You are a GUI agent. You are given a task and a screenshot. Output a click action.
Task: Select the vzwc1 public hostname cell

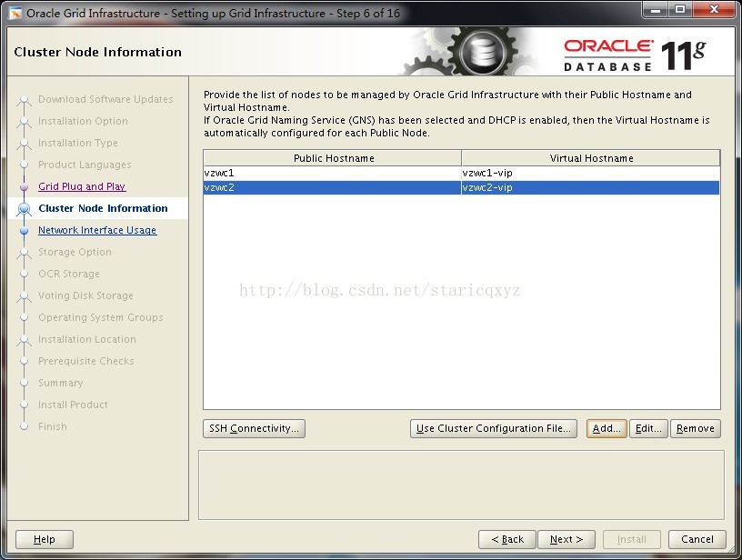coord(332,173)
